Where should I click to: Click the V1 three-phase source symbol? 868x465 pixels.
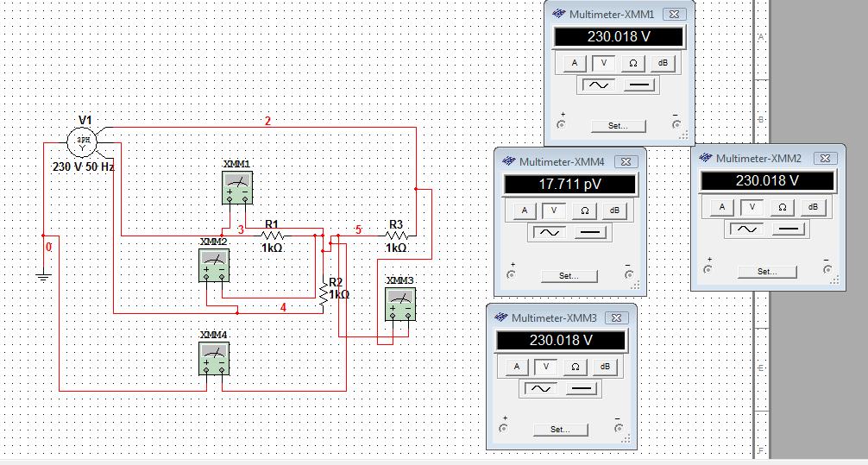[x=84, y=139]
